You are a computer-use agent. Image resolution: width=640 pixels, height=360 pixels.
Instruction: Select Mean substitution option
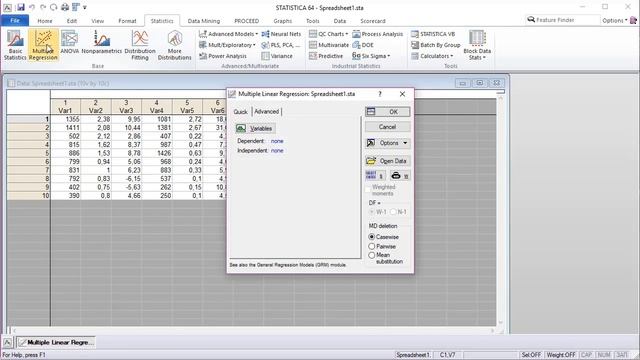pyautogui.click(x=371, y=256)
